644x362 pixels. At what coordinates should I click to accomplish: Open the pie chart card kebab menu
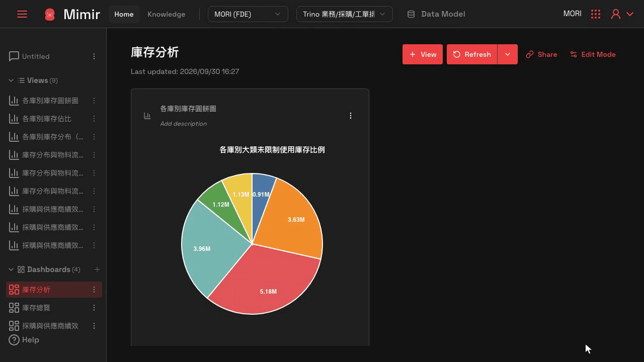[x=351, y=116]
